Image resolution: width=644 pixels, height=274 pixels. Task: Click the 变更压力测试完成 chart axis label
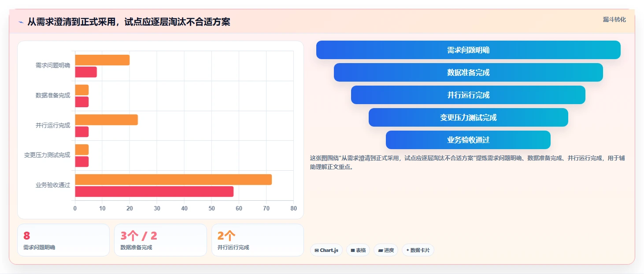click(x=47, y=155)
